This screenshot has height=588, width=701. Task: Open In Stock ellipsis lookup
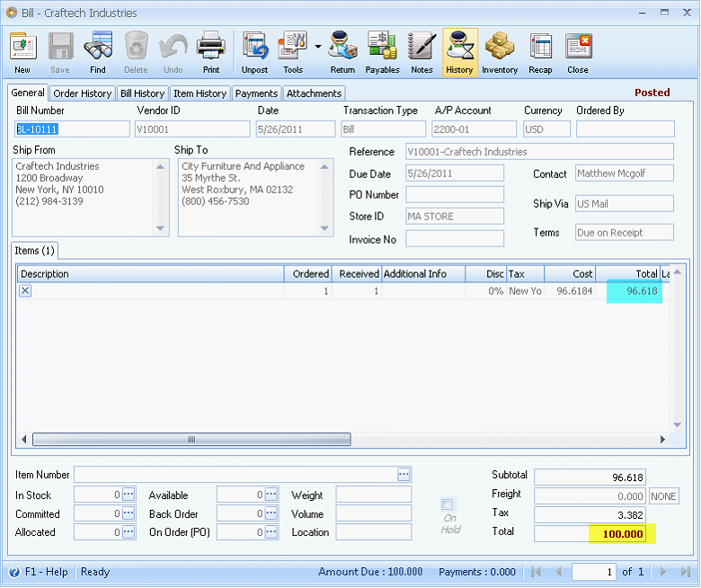click(x=129, y=494)
